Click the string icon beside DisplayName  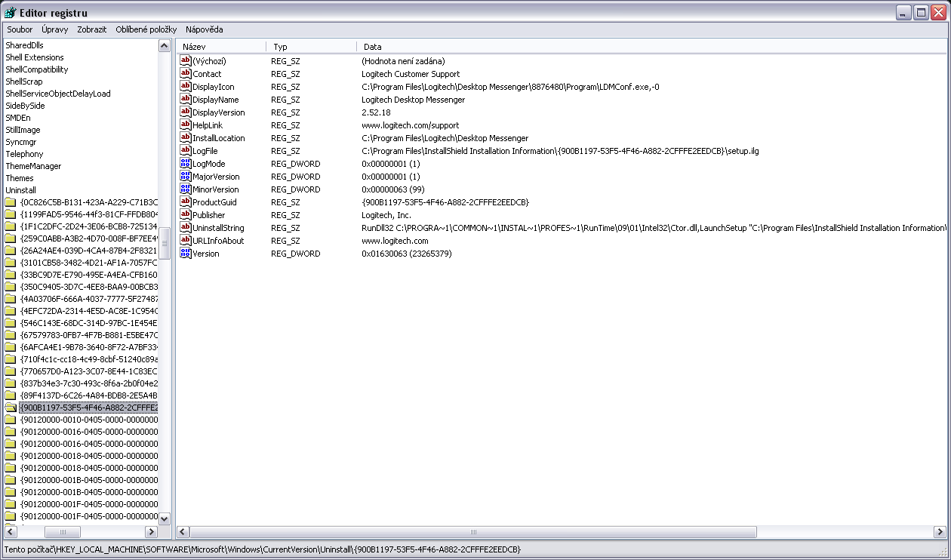tap(186, 99)
